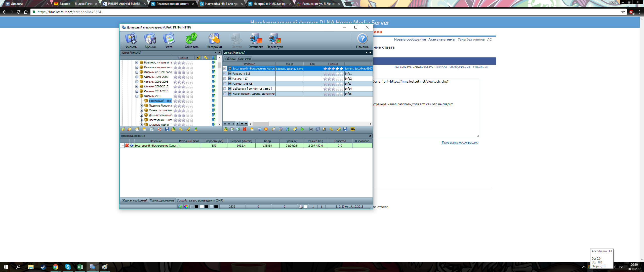The image size is (644, 272).
Task: Click the color wheel icon in status bar
Action: point(186,207)
